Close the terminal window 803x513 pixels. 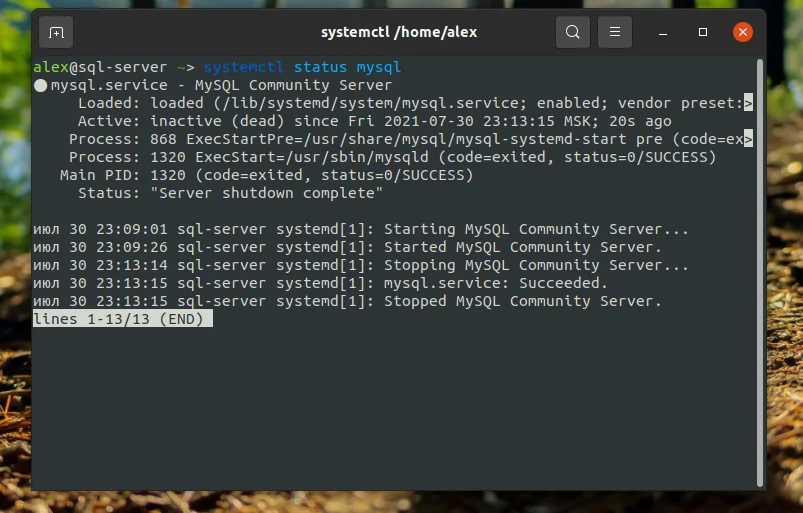click(x=743, y=32)
